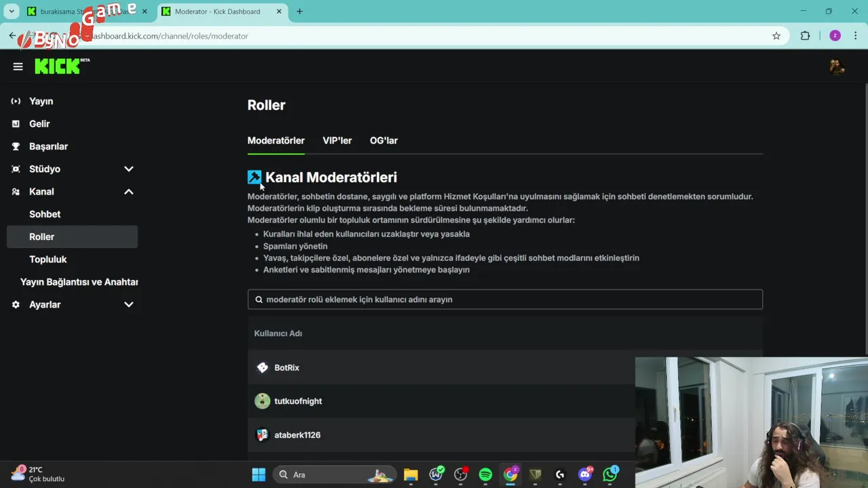Open weather widget showing 21°C

(39, 474)
